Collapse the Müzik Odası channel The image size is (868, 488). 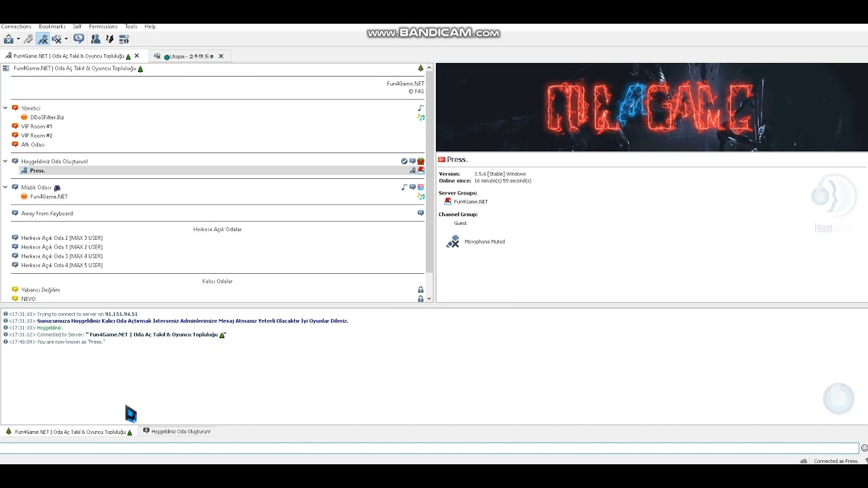point(5,187)
